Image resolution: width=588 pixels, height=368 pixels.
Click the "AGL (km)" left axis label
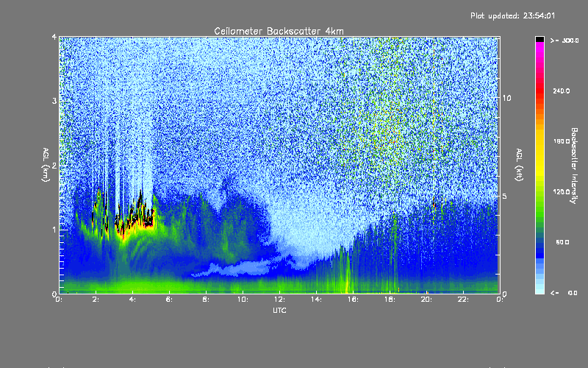pos(46,165)
